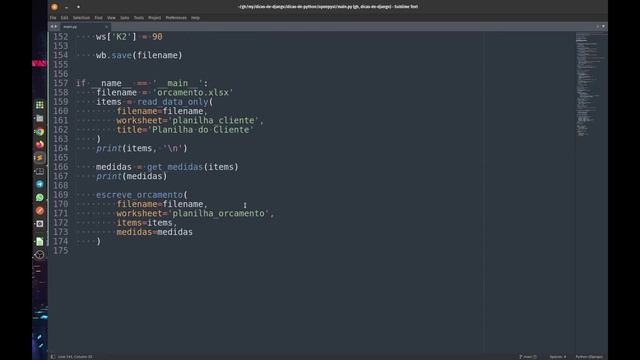Click on 'orcamento.xlsx' string on line 158
Viewport: 640px width, 360px height.
(x=193, y=92)
